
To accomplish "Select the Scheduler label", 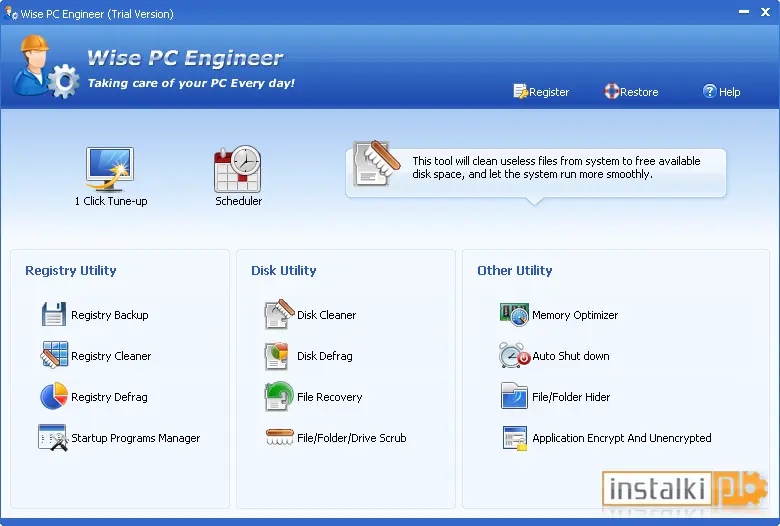I will 238,201.
